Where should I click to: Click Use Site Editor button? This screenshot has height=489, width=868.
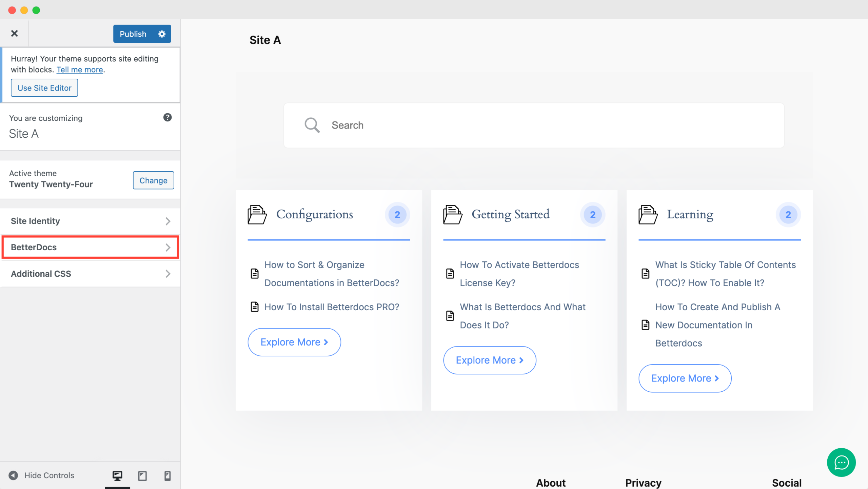pos(44,87)
